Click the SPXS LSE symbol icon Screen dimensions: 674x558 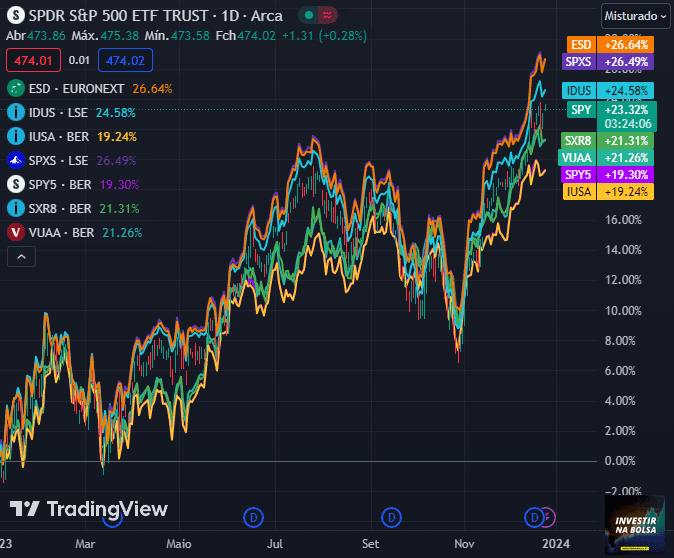pos(16,161)
